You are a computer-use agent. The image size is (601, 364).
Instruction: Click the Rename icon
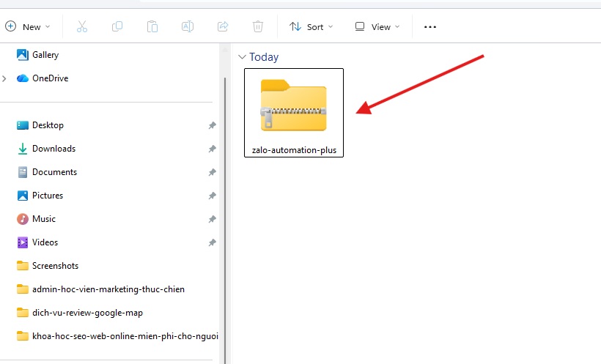pos(188,27)
